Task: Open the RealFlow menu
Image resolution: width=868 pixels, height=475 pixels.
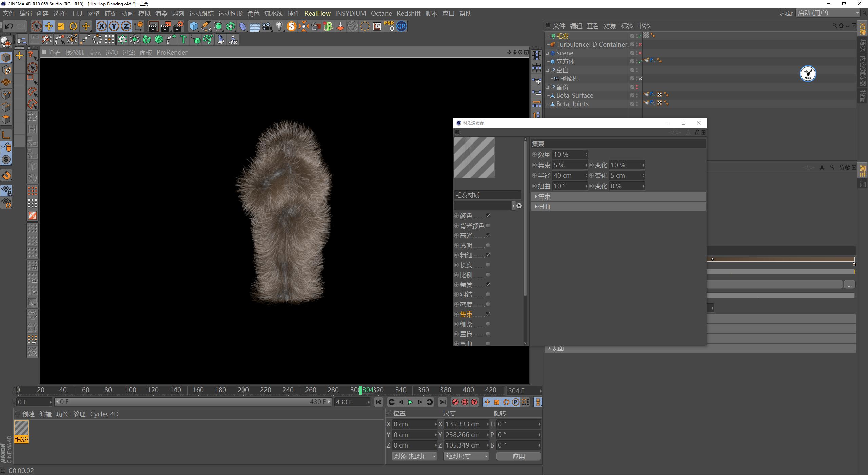Action: 318,13
